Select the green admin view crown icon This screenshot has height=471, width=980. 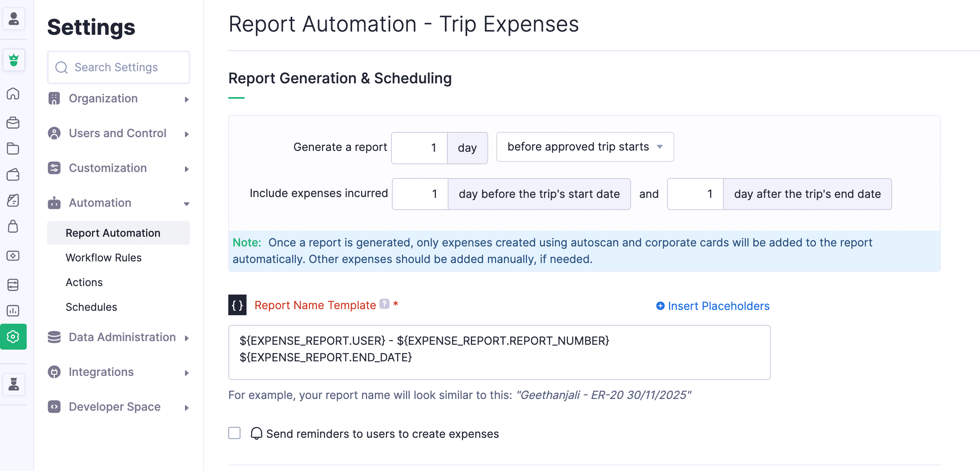tap(14, 60)
